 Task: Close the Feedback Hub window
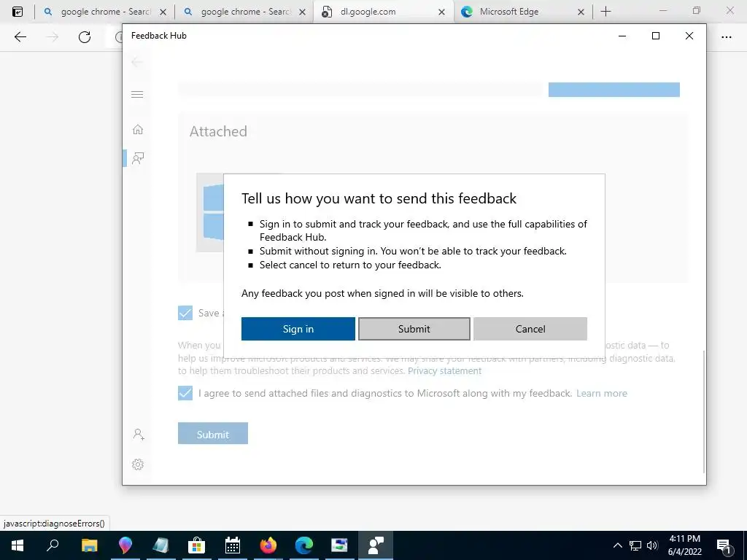689,36
